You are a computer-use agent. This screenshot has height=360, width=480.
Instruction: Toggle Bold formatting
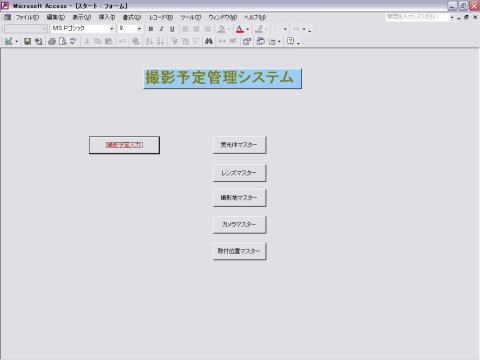(x=151, y=29)
